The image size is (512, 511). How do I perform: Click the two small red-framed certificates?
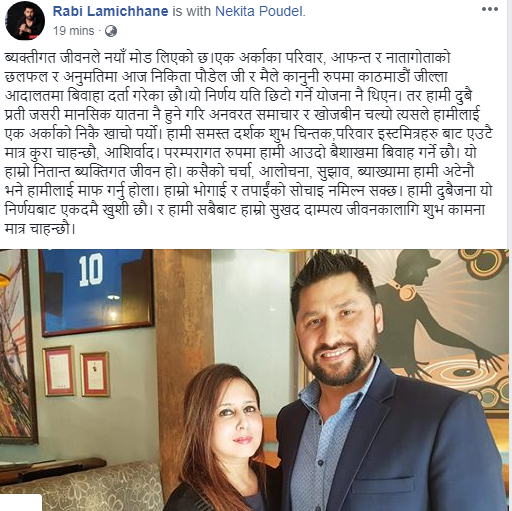pyautogui.click(x=76, y=372)
